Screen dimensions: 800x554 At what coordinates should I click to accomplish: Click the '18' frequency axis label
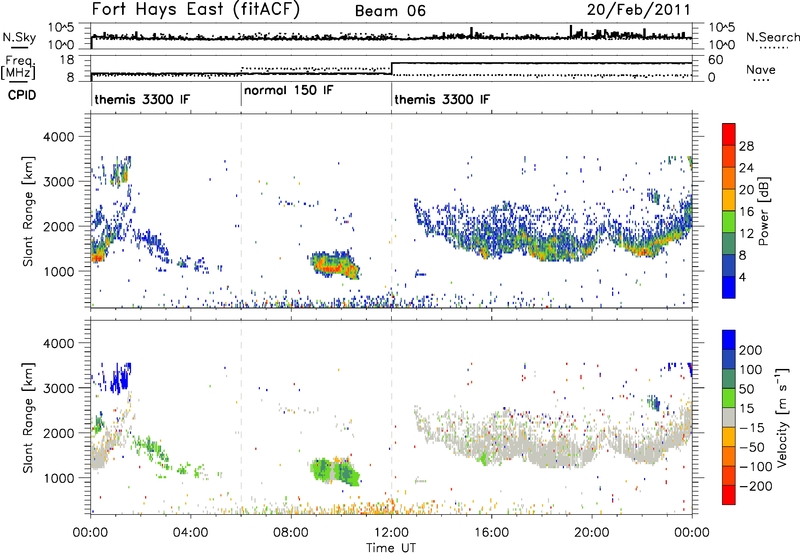point(67,60)
